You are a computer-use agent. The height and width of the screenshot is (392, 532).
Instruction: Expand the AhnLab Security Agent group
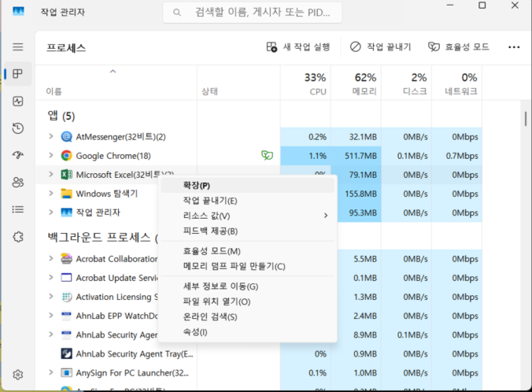coord(51,335)
